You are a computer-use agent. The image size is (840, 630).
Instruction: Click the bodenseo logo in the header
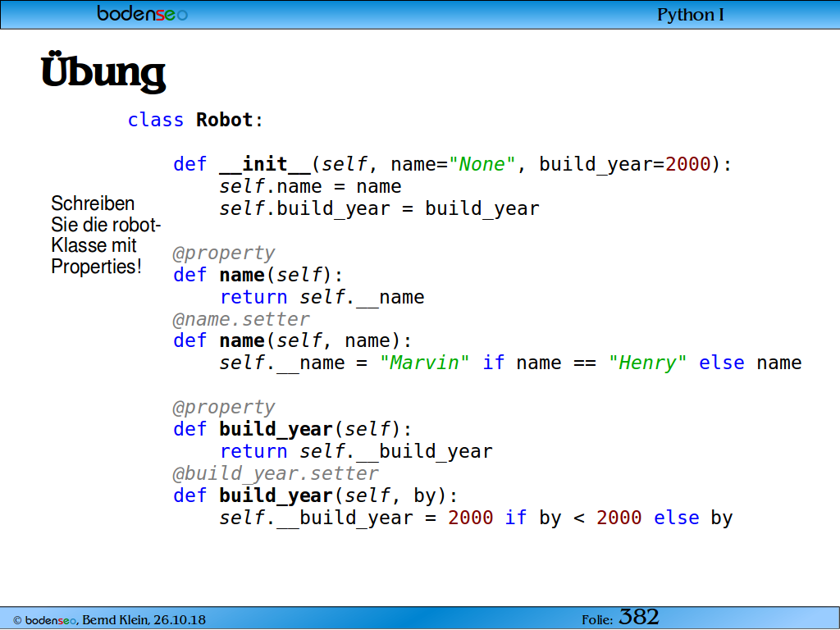(x=142, y=13)
